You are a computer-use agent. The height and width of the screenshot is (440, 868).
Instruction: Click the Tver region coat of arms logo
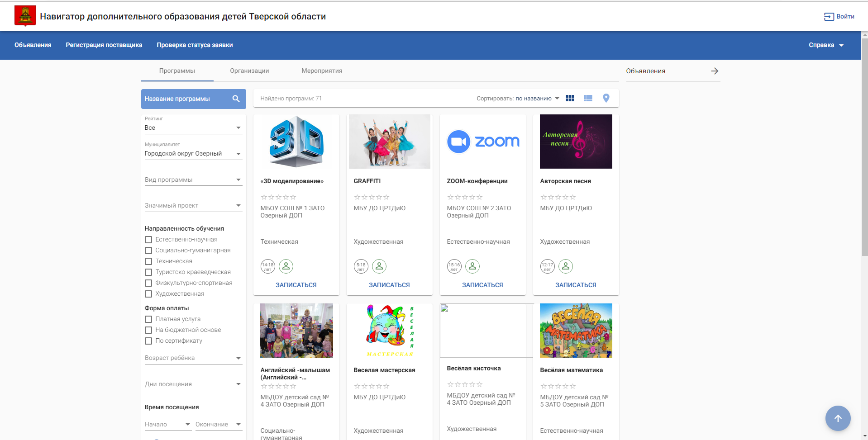coord(25,16)
